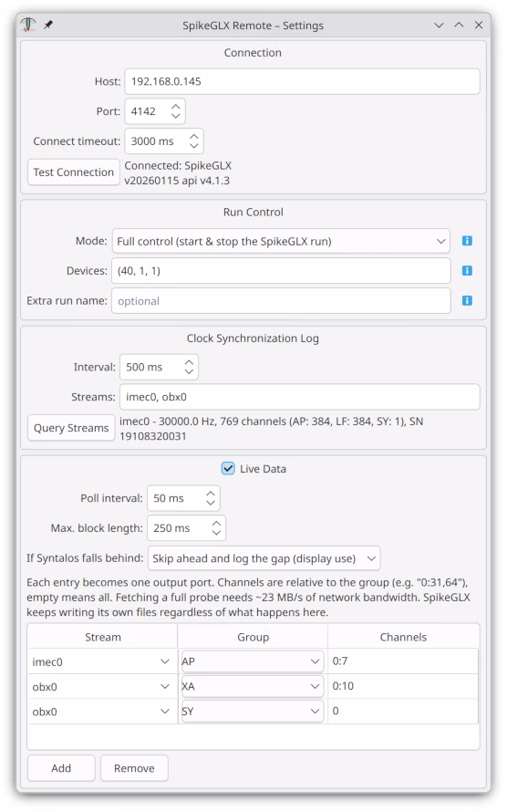Click the imec0 stream info text
The image size is (507, 812).
[x=271, y=429]
